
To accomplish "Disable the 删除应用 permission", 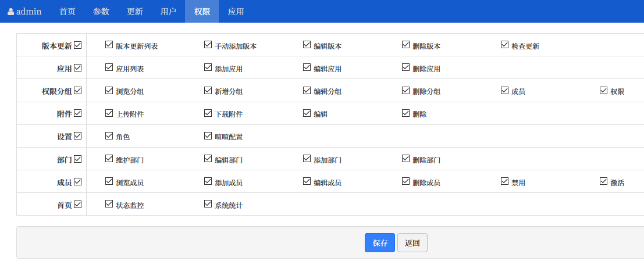I will point(406,67).
